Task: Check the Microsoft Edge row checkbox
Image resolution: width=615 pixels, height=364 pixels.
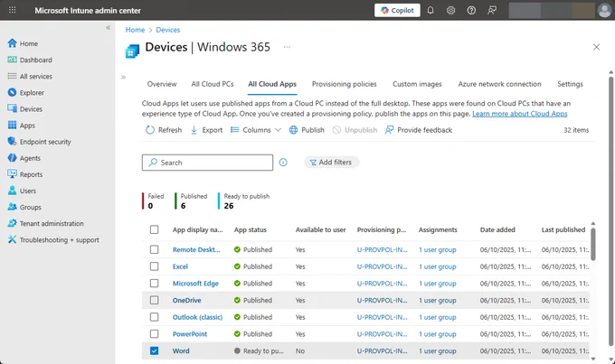Action: point(154,284)
